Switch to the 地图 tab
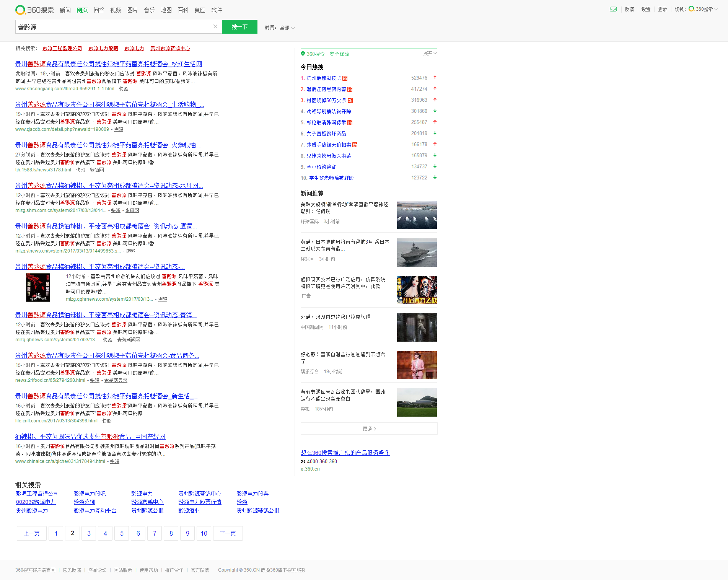 [166, 10]
